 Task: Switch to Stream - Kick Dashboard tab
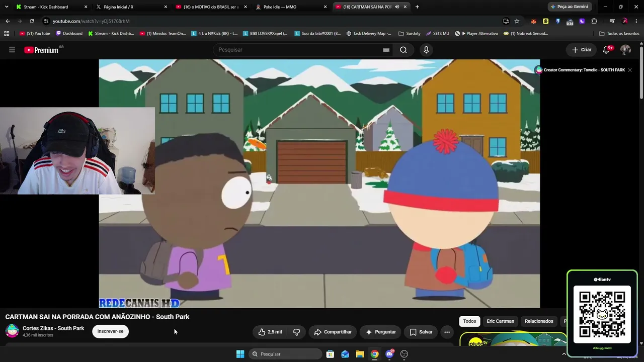(x=51, y=7)
